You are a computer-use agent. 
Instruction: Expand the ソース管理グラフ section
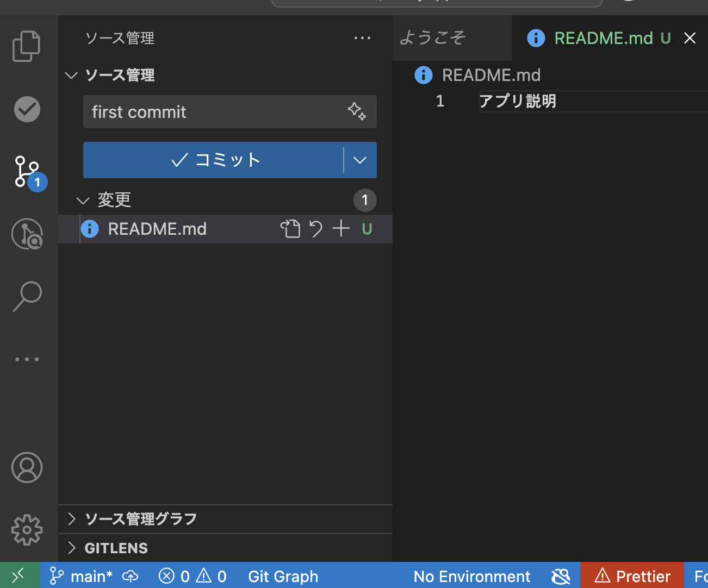coord(225,519)
